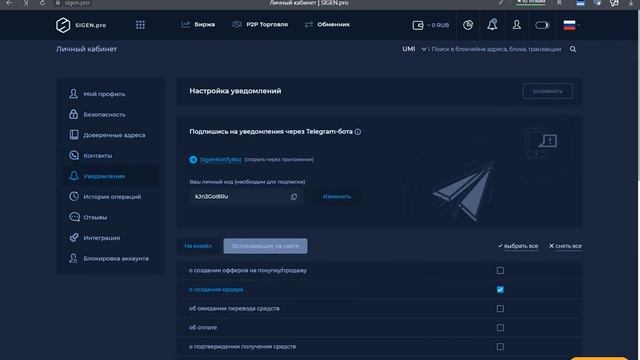Viewport: 640px width, 360px height.
Task: Click the message alert illustration icon
Action: point(547,141)
